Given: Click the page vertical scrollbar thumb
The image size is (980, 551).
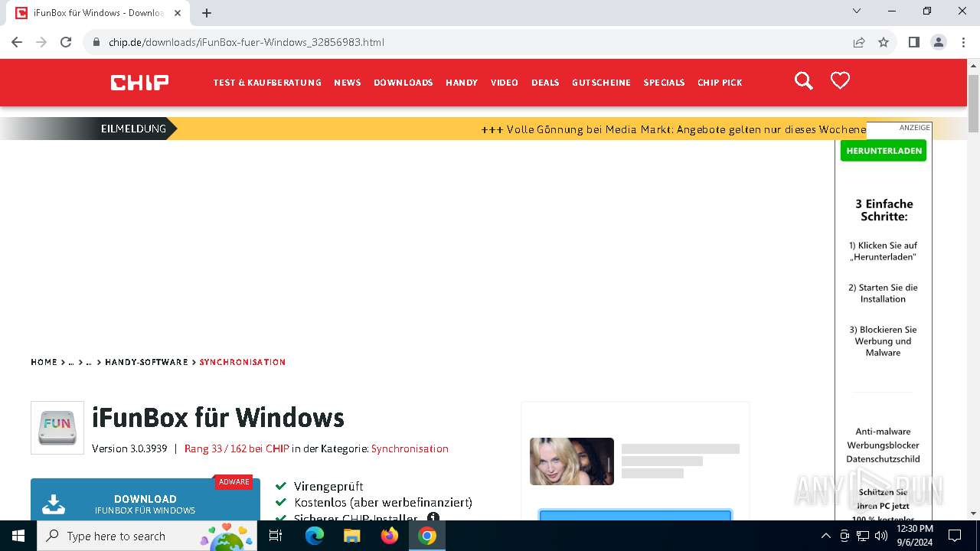Looking at the screenshot, I should click(973, 103).
